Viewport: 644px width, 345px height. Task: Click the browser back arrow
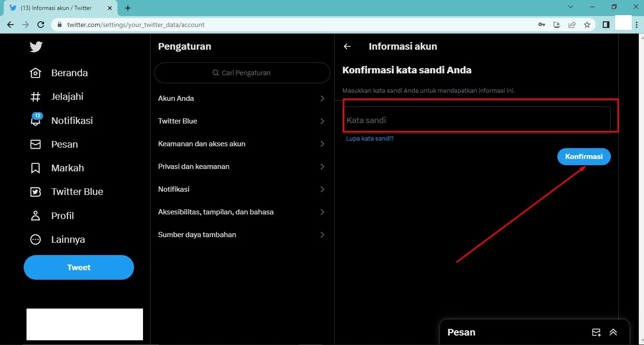(x=10, y=25)
